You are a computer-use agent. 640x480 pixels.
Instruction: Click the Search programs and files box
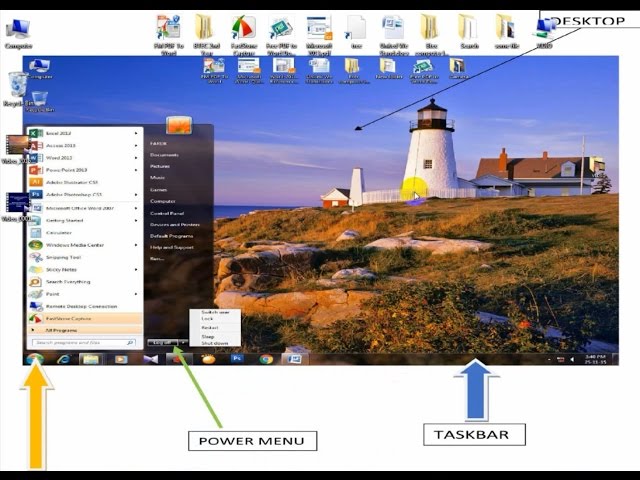click(84, 342)
